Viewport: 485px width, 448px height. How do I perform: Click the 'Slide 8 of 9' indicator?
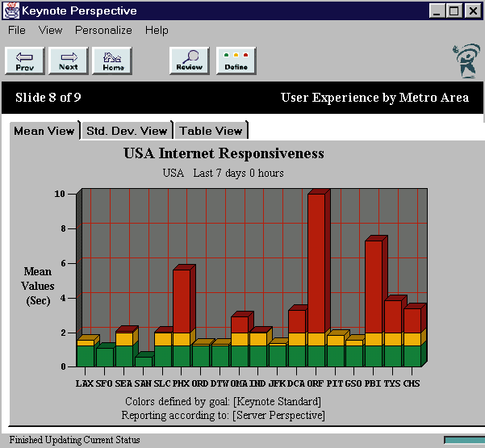pos(48,98)
